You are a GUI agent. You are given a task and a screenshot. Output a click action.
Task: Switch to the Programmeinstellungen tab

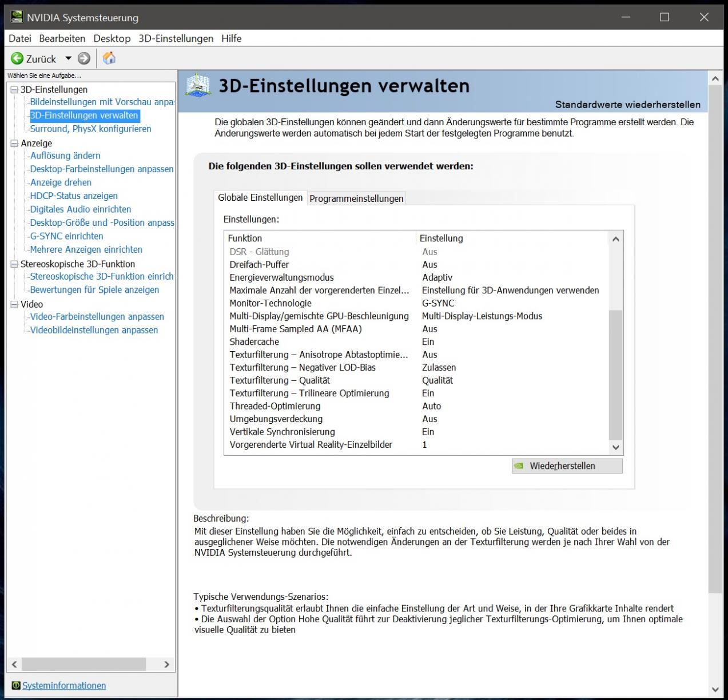(x=356, y=198)
